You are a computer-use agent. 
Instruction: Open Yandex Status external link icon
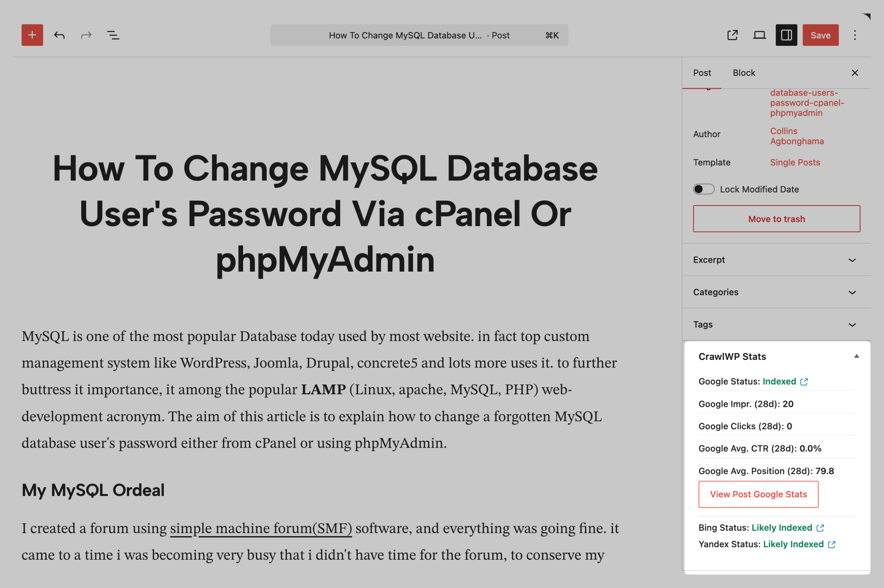[832, 545]
